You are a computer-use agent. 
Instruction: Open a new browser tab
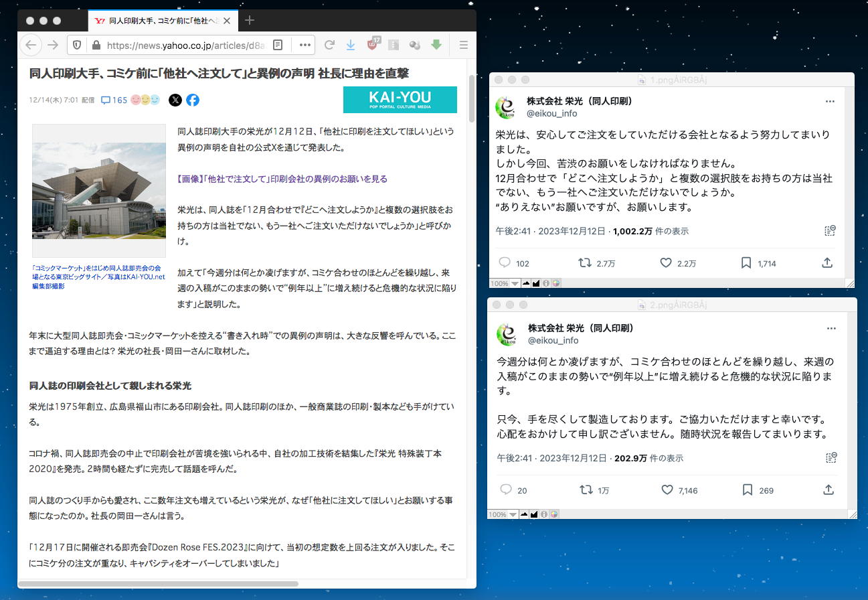250,21
